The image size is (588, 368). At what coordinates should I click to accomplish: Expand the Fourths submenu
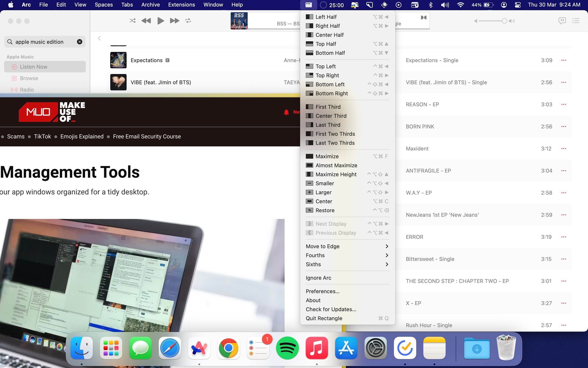347,255
